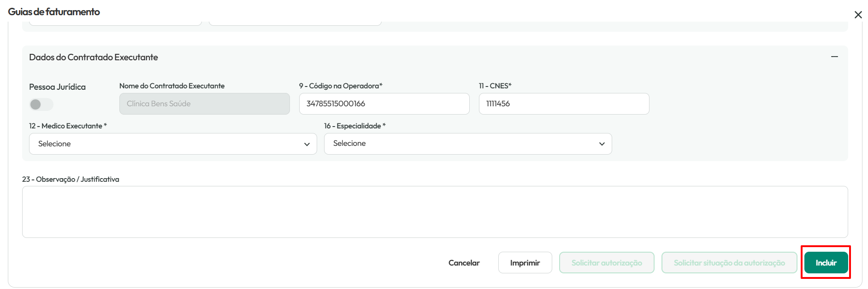Toggle the Pessoa Jurídica switch

(x=41, y=104)
